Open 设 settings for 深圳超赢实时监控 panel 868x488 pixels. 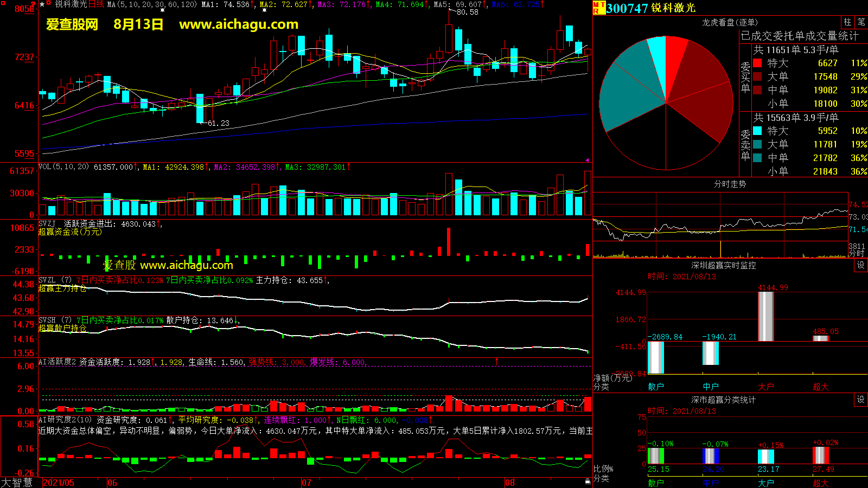(x=861, y=265)
